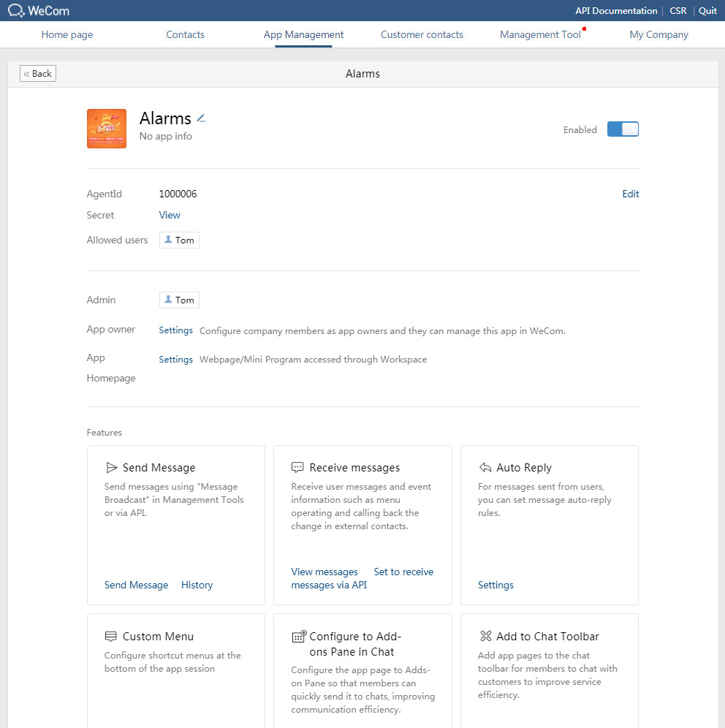Screen dimensions: 725x728
Task: Click View to reveal the Secret
Action: 170,215
